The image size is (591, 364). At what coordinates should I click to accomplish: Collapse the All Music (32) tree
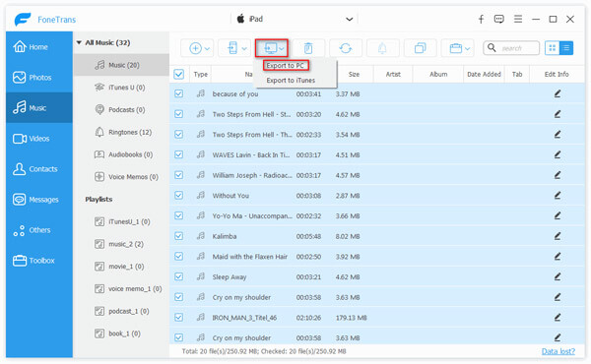(79, 42)
